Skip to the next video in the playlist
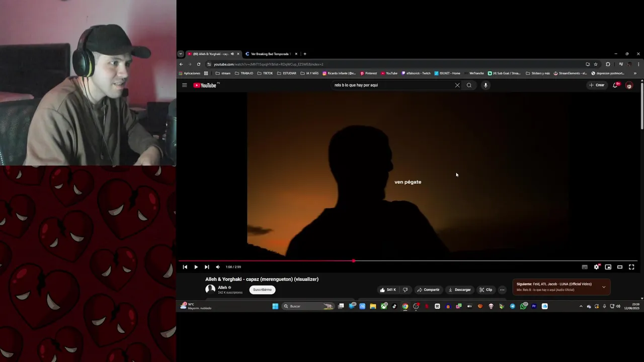The image size is (644, 362). pos(207,267)
